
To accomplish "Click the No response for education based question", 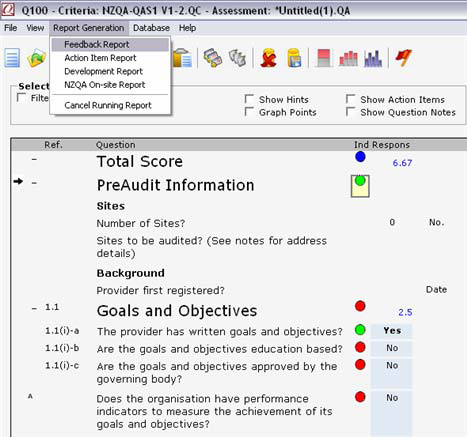I will [392, 348].
